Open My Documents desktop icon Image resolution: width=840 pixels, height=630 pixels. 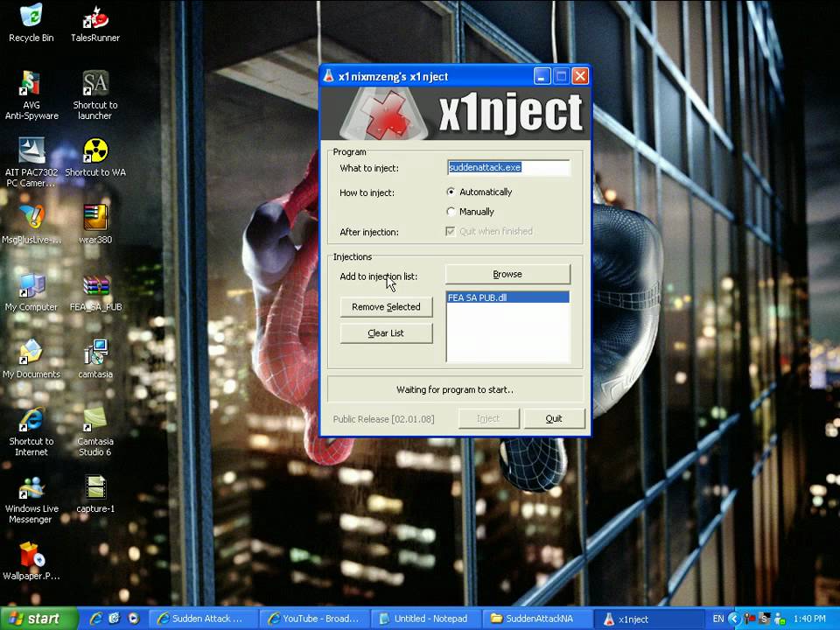(31, 359)
